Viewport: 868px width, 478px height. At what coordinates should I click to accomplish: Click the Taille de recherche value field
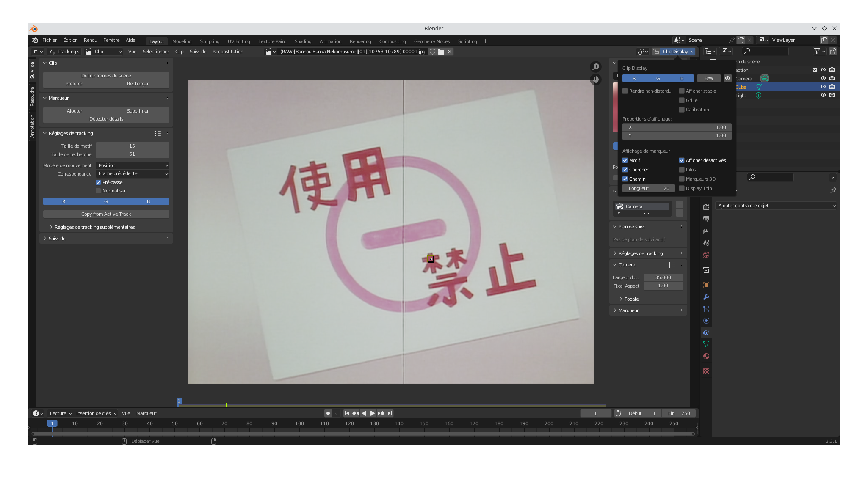pos(133,154)
